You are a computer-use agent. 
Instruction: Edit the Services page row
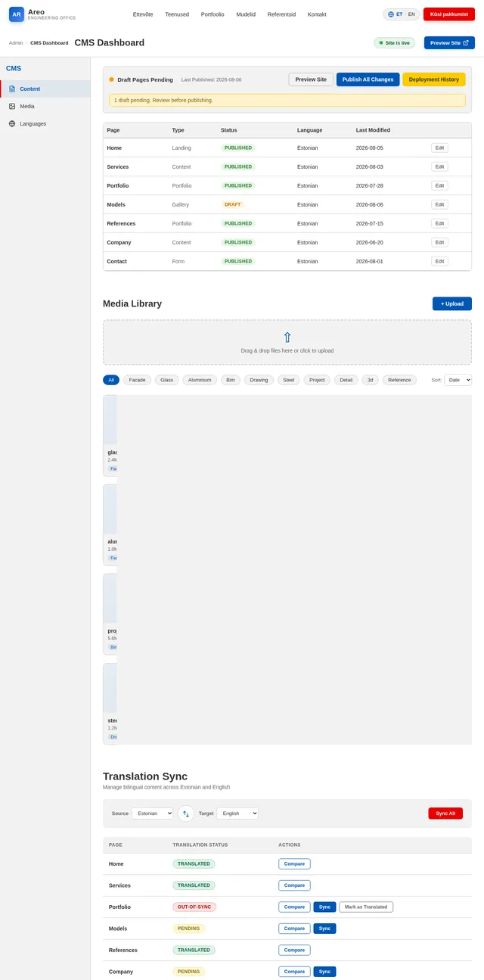click(x=439, y=166)
